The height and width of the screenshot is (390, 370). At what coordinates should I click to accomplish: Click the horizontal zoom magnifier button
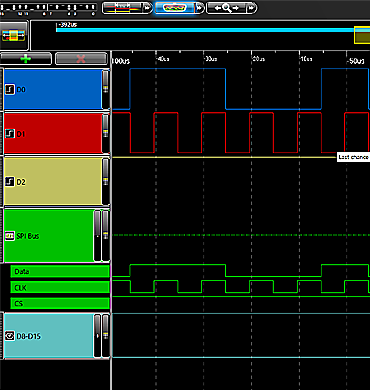tap(227, 8)
